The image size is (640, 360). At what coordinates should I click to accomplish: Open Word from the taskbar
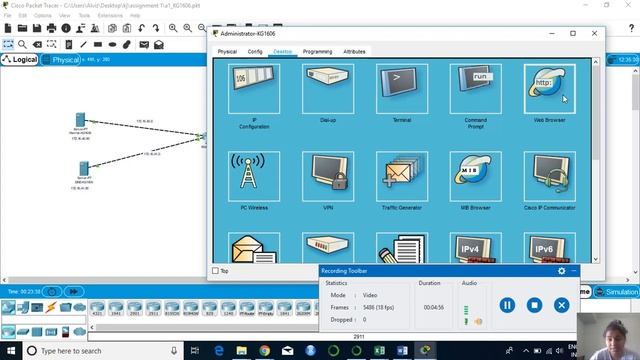402,350
